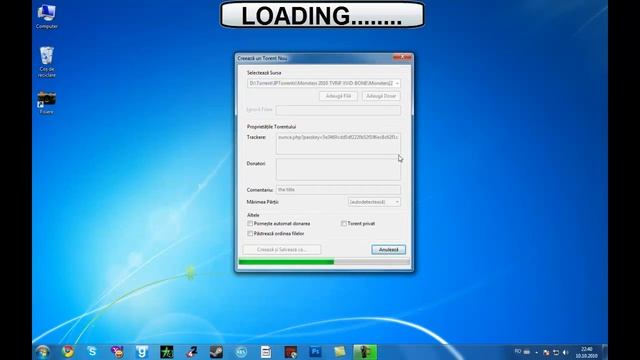This screenshot has width=640, height=360.
Task: Click the dark red taskbar icon
Action: [x=291, y=351]
